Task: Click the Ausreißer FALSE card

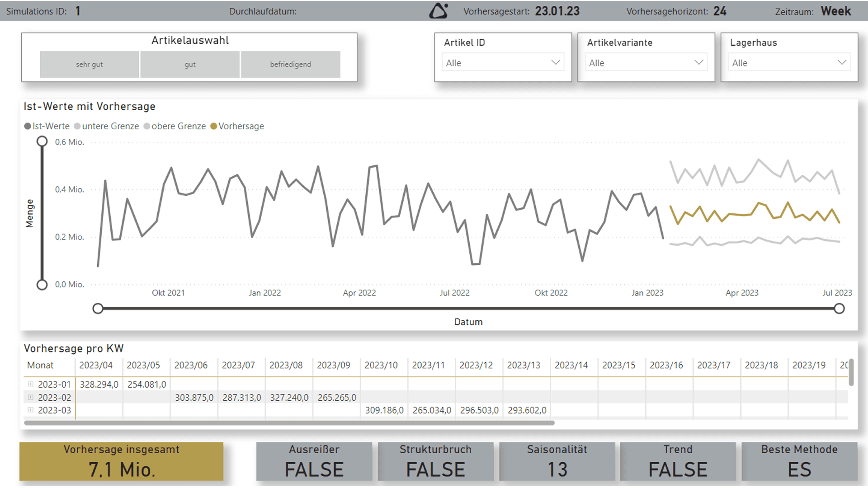Action: coord(314,461)
